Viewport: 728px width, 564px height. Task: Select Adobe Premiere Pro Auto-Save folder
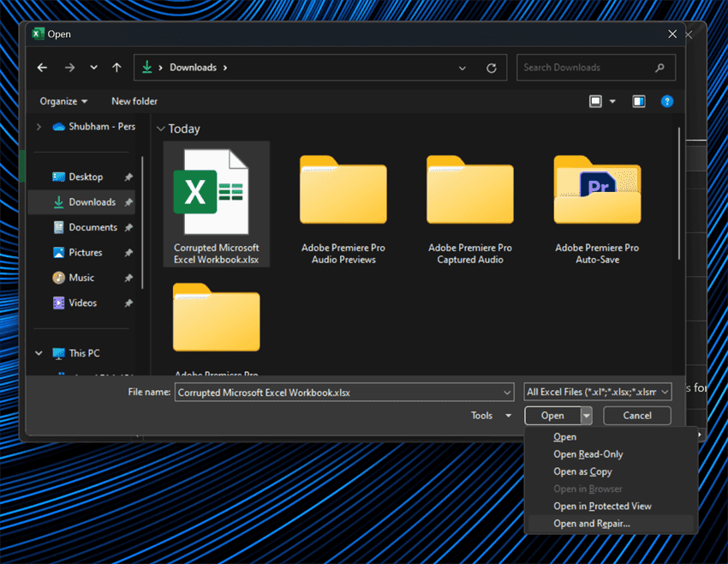pyautogui.click(x=597, y=209)
